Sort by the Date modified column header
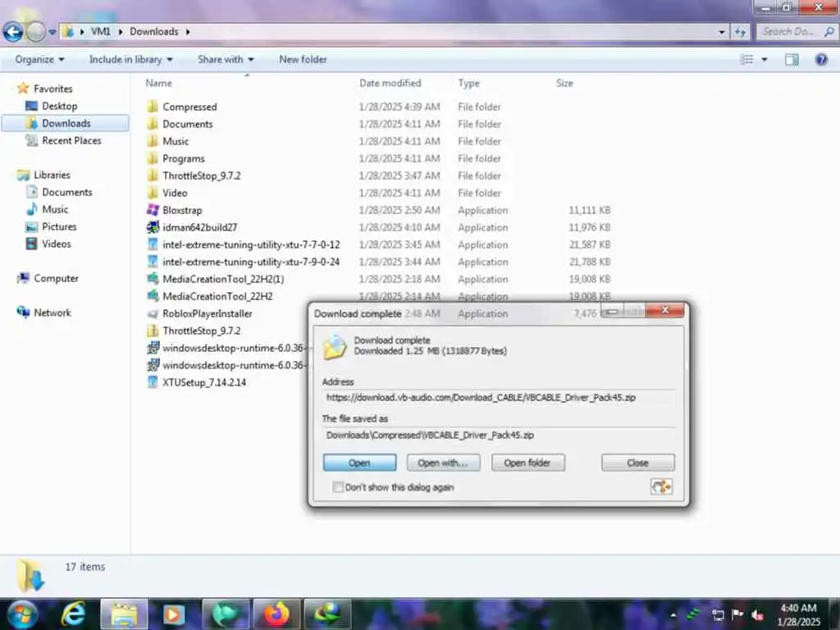This screenshot has height=630, width=840. click(x=390, y=83)
